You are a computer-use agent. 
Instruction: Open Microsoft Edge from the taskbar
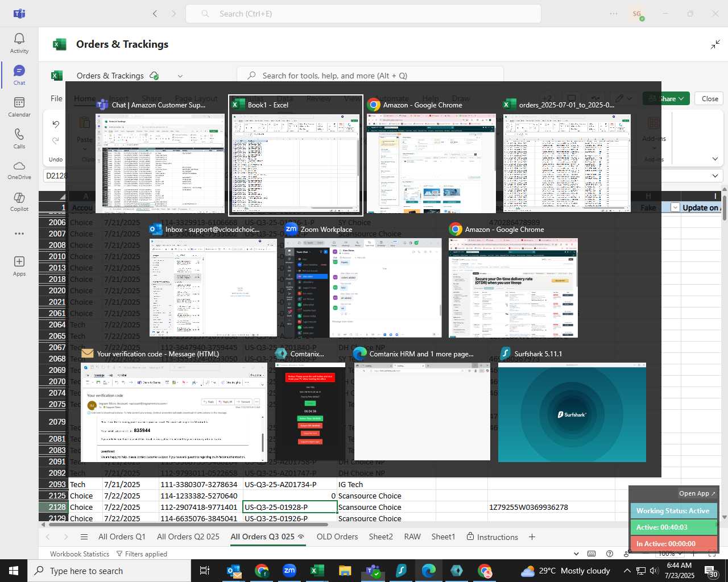click(x=428, y=571)
